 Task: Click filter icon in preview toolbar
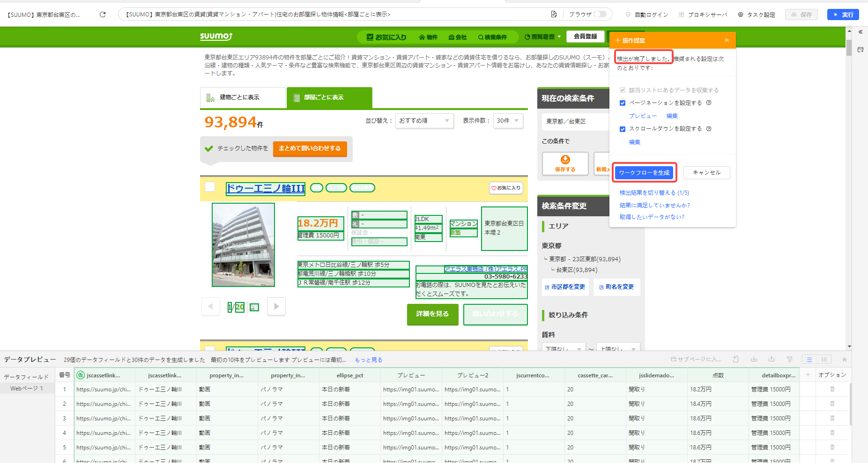tap(790, 360)
